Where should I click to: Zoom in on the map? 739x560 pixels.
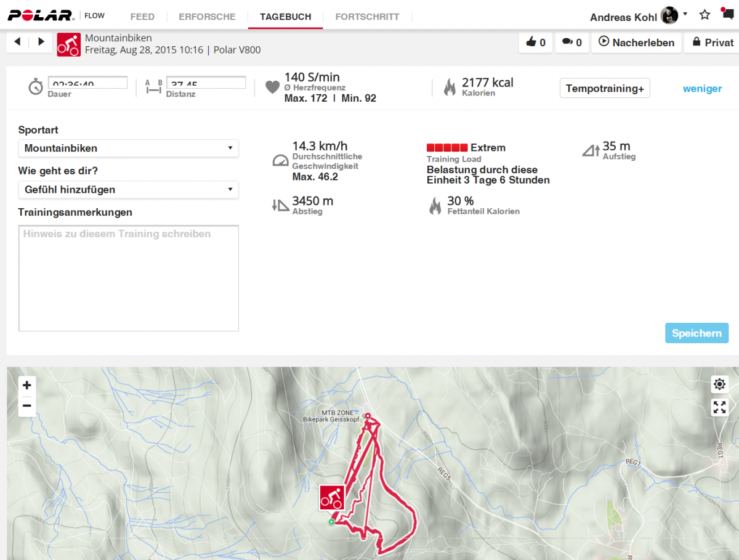(x=27, y=386)
